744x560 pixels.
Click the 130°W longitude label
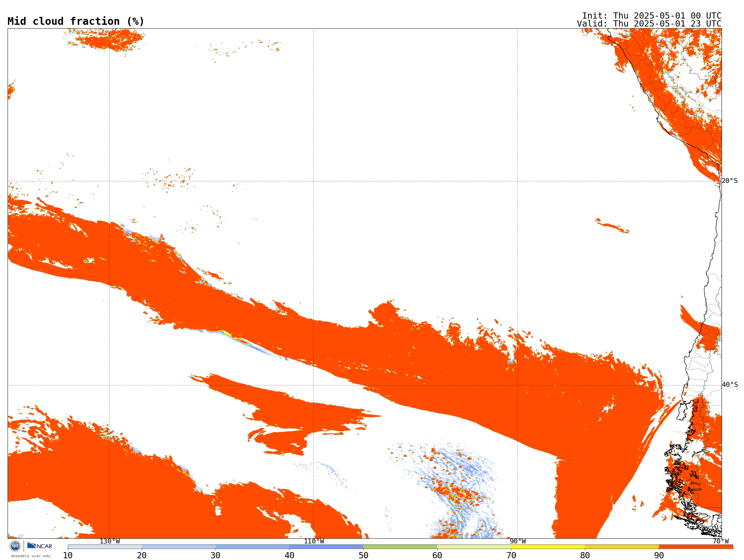[110, 541]
